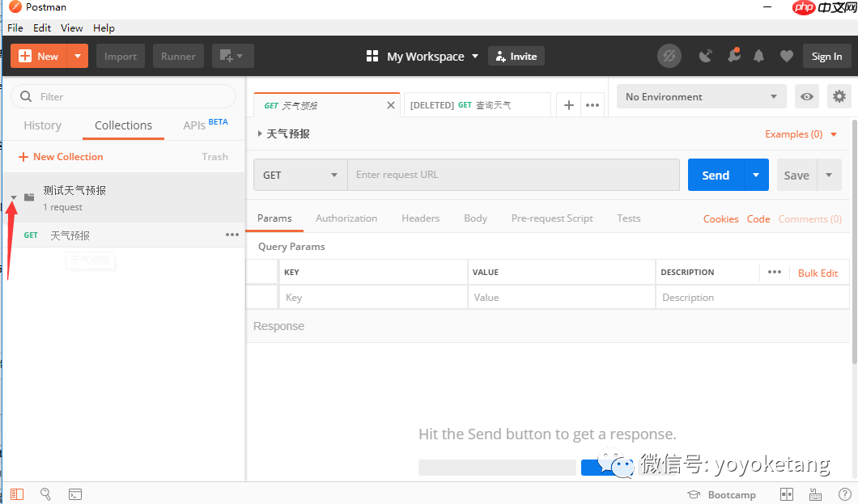Click Bulk Edit link
Image resolution: width=858 pixels, height=504 pixels.
818,273
